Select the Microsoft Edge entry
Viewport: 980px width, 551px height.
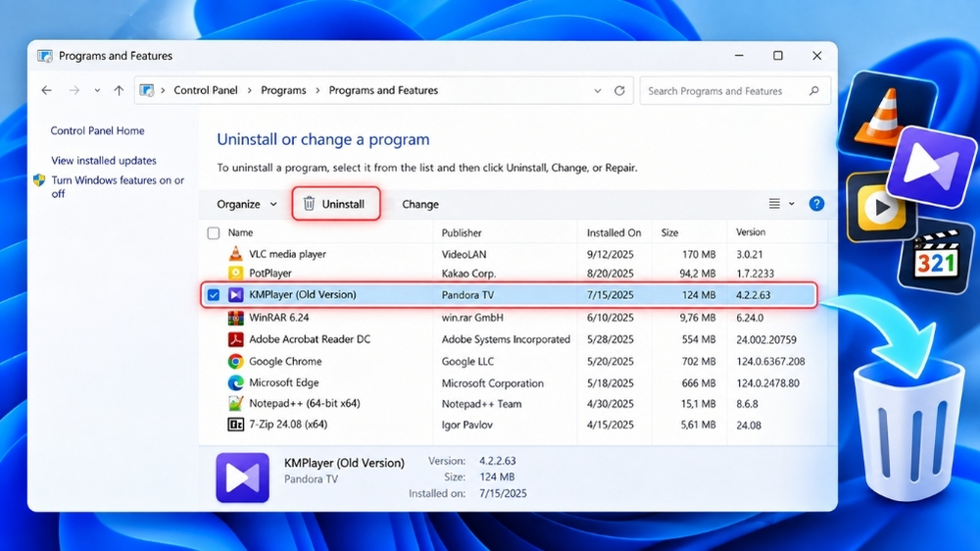click(x=514, y=382)
